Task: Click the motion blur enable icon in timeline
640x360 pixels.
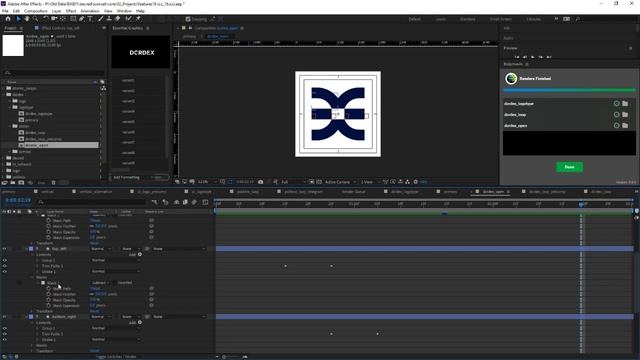Action: point(194,202)
